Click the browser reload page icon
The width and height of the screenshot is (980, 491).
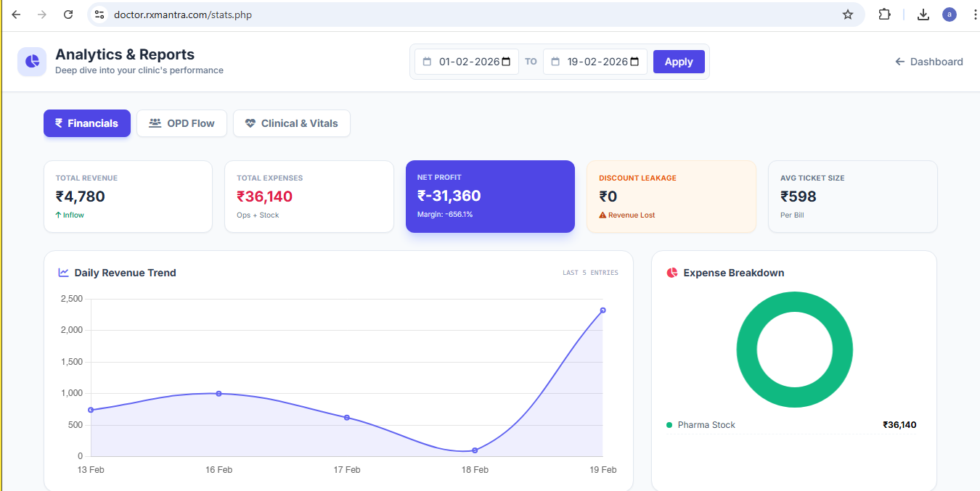point(68,15)
